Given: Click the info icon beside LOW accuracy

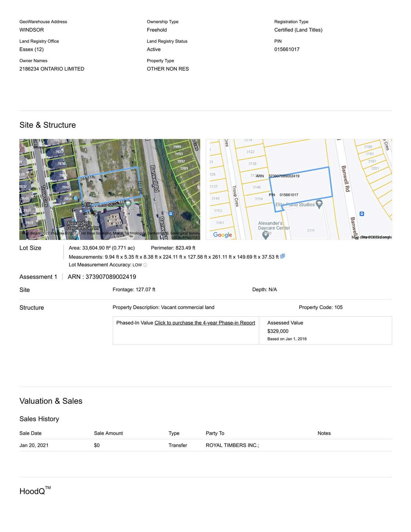Looking at the screenshot, I should (145, 265).
